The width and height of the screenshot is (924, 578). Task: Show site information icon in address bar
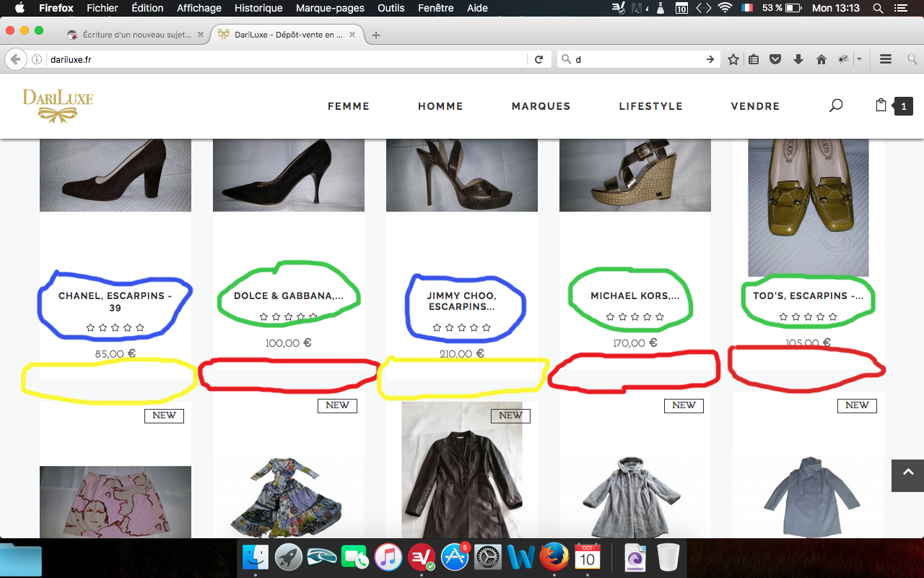[x=38, y=59]
